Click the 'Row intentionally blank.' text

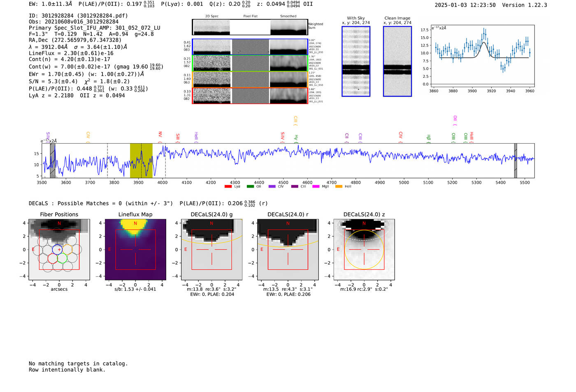click(x=67, y=369)
